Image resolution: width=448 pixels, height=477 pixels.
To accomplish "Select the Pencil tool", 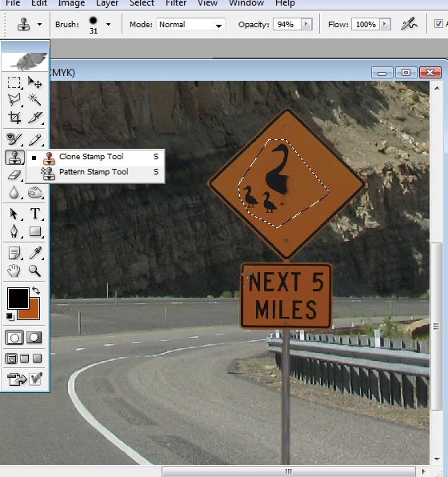I will coord(34,139).
